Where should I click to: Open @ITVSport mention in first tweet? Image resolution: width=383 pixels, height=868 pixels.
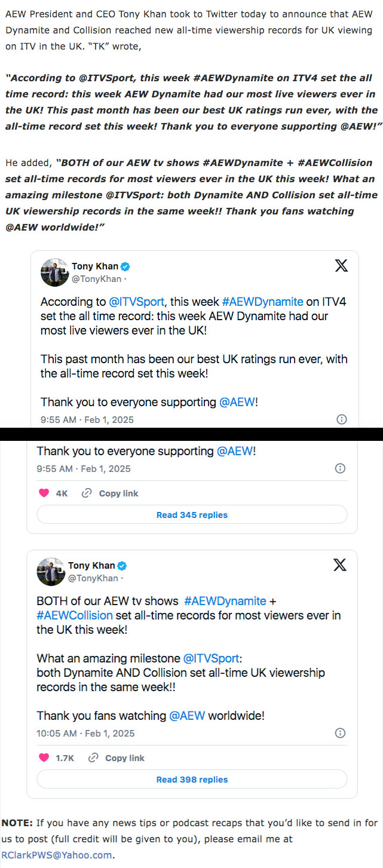coord(136,302)
